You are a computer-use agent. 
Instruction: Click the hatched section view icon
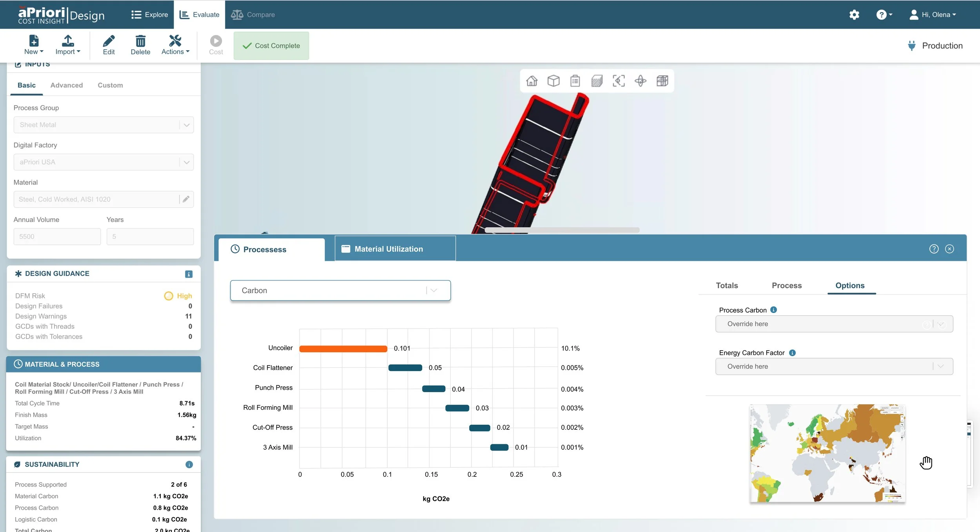pyautogui.click(x=597, y=81)
